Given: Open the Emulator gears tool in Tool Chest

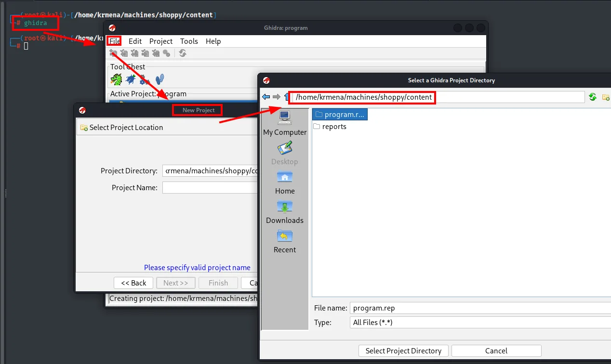Looking at the screenshot, I should pyautogui.click(x=145, y=79).
